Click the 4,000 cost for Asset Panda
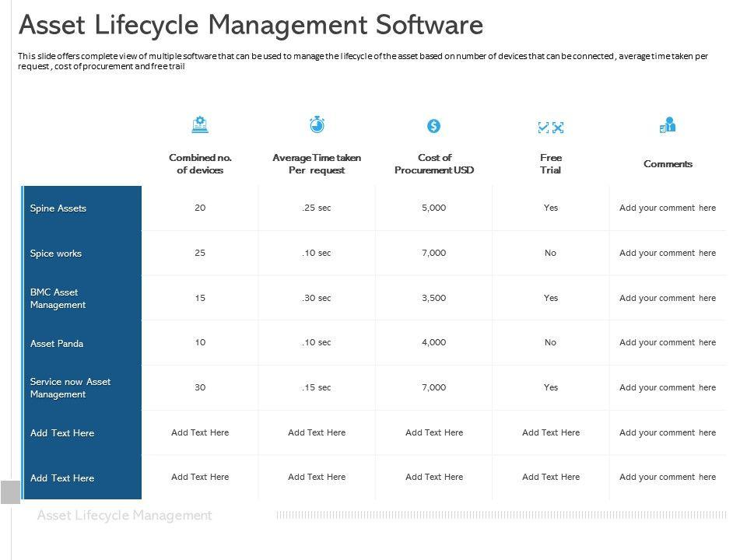Screen dimensions: 747x560 click(434, 342)
